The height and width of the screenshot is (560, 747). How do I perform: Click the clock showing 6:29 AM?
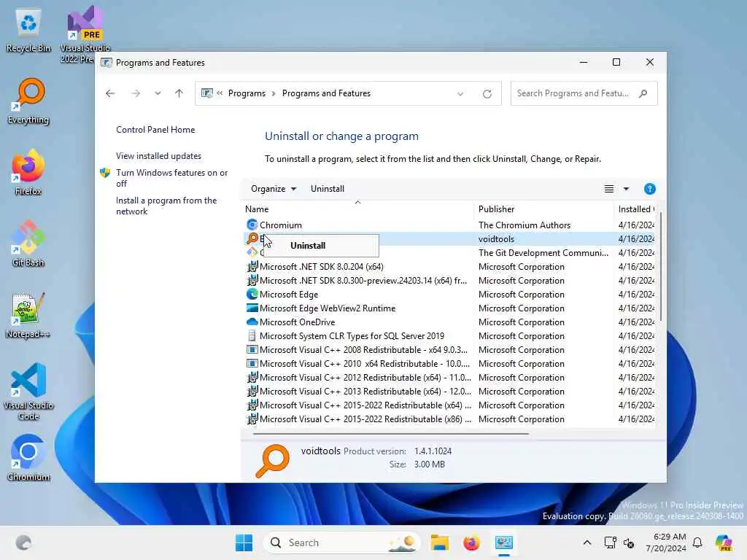[x=666, y=542]
